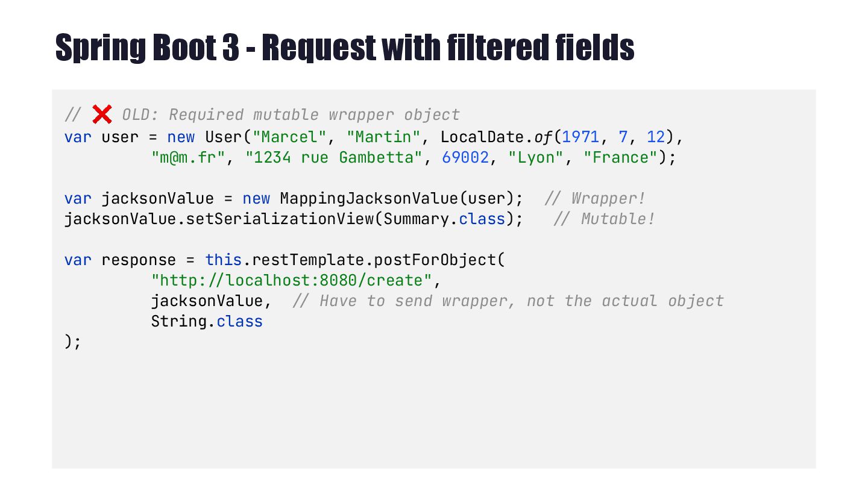The image size is (868, 488).
Task: Click the postal code 69002
Action: click(x=465, y=157)
